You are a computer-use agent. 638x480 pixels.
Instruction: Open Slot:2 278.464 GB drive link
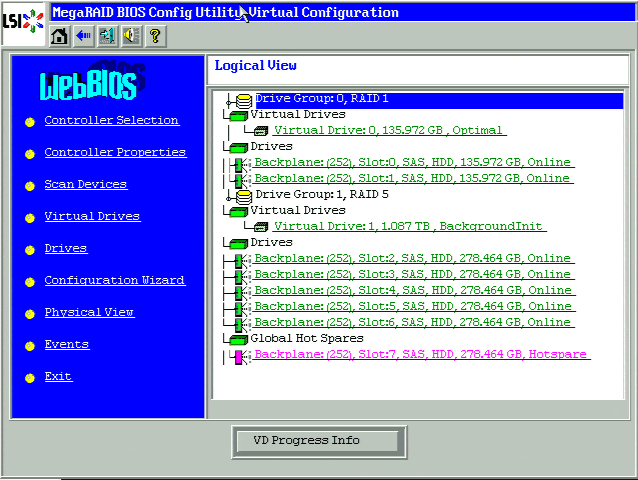point(414,259)
